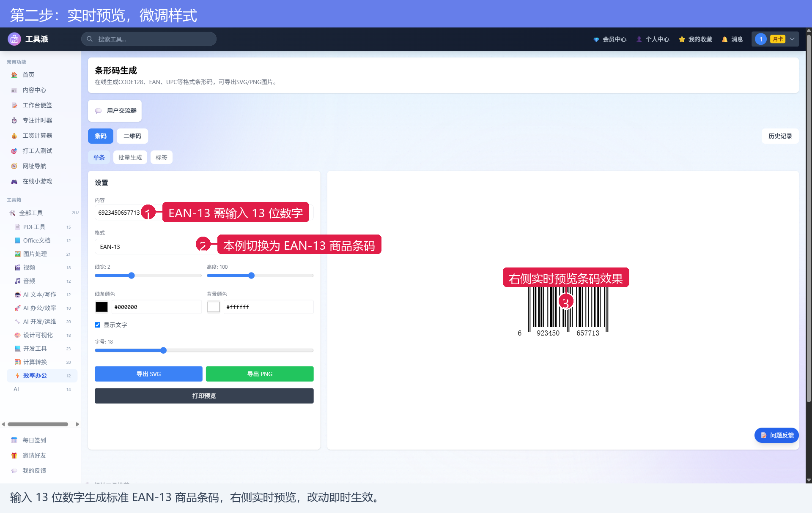The height and width of the screenshot is (513, 812).
Task: Select the 批量生成 sub-tab
Action: (x=130, y=158)
